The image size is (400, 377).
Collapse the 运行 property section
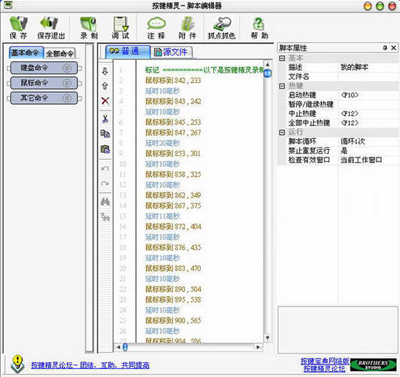coord(282,132)
